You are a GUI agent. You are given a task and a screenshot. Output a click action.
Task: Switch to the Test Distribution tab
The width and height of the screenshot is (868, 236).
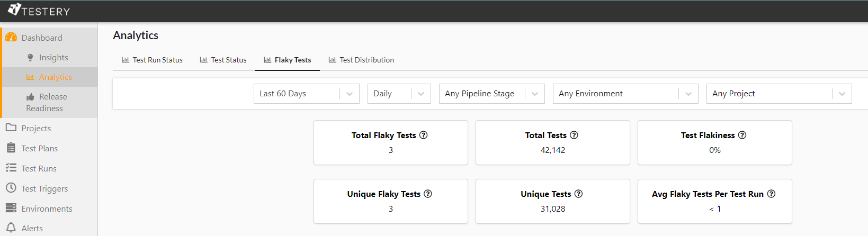coord(361,60)
